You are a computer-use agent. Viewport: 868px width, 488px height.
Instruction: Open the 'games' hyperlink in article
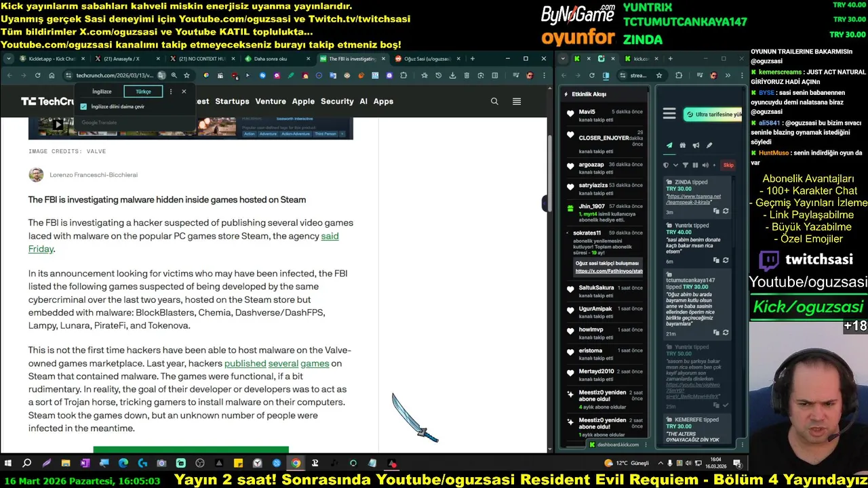coord(315,363)
